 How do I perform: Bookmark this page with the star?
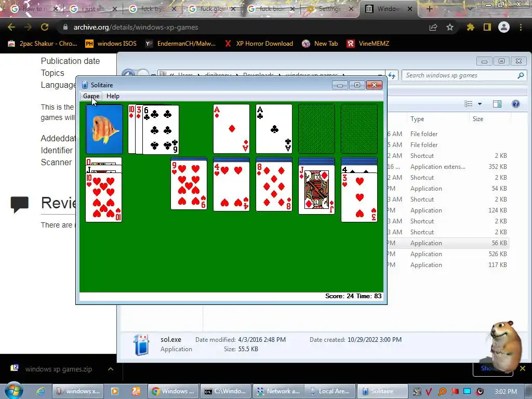[x=450, y=27]
